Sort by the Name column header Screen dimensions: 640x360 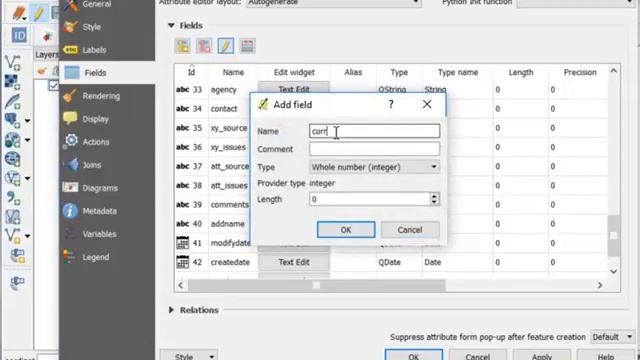(233, 72)
